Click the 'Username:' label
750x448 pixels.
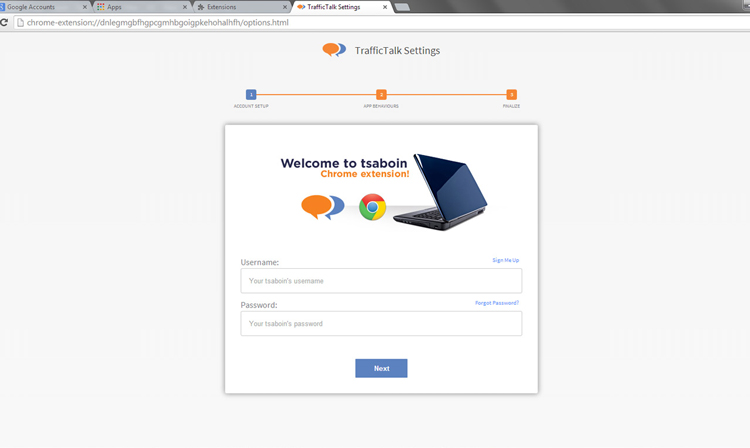pos(260,262)
